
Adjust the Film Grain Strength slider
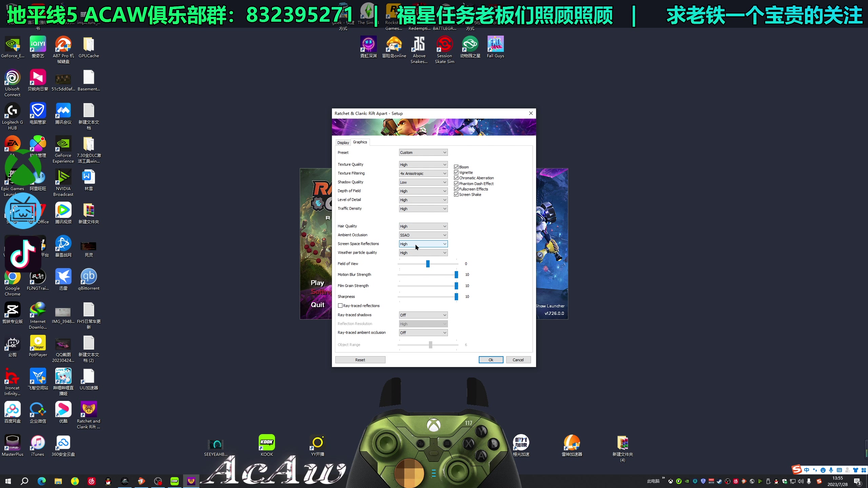[456, 286]
